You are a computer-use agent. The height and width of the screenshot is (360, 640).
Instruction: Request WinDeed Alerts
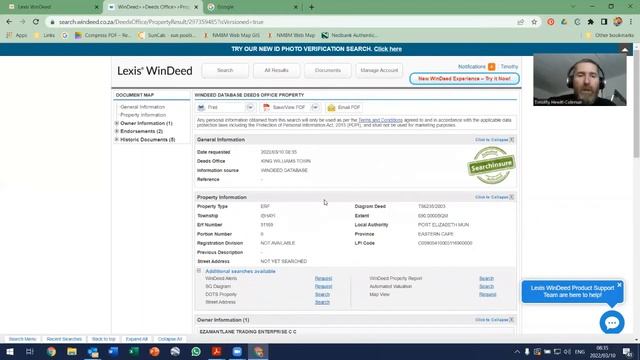pyautogui.click(x=323, y=278)
